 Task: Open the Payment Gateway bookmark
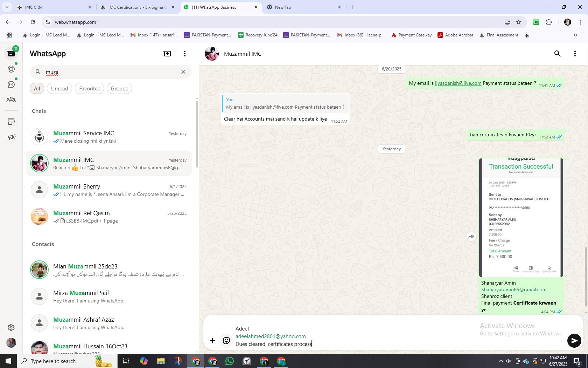411,35
